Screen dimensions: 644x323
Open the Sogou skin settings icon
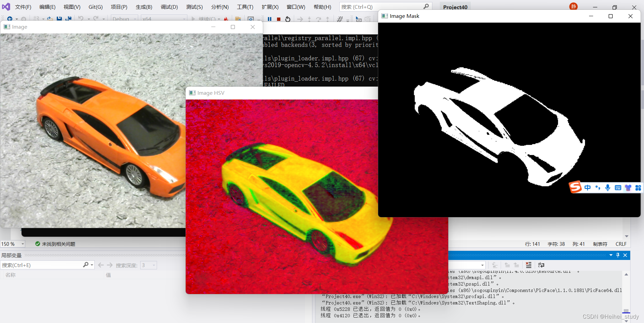coord(628,188)
